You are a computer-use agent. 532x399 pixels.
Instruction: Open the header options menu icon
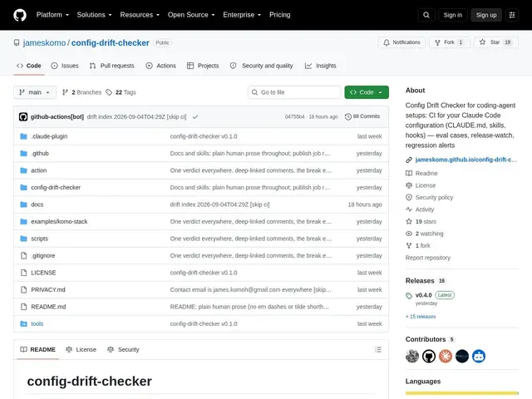pyautogui.click(x=512, y=15)
